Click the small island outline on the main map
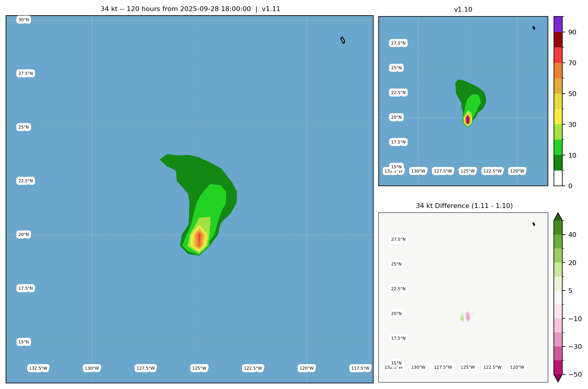588x389 pixels. click(x=343, y=40)
